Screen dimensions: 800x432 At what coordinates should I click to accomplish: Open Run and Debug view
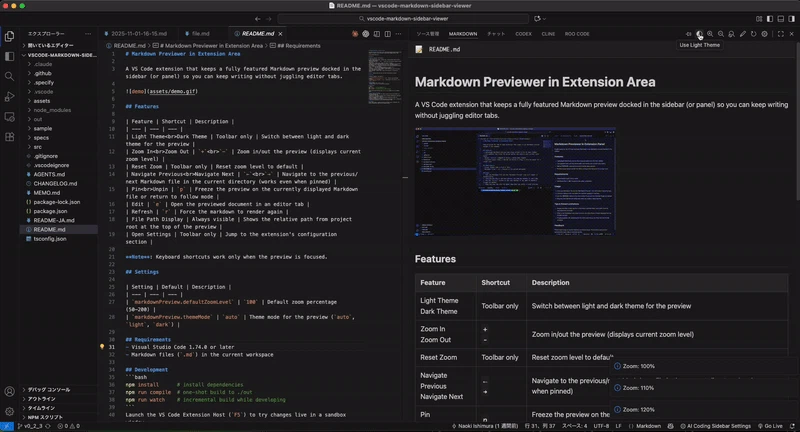[x=9, y=96]
